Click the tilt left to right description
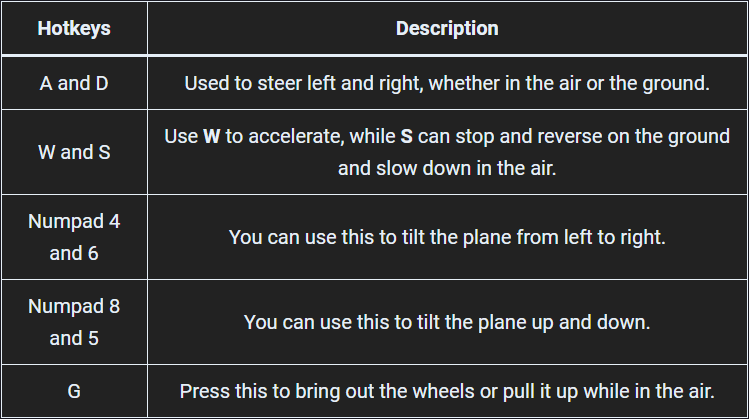749x419 pixels. click(447, 237)
